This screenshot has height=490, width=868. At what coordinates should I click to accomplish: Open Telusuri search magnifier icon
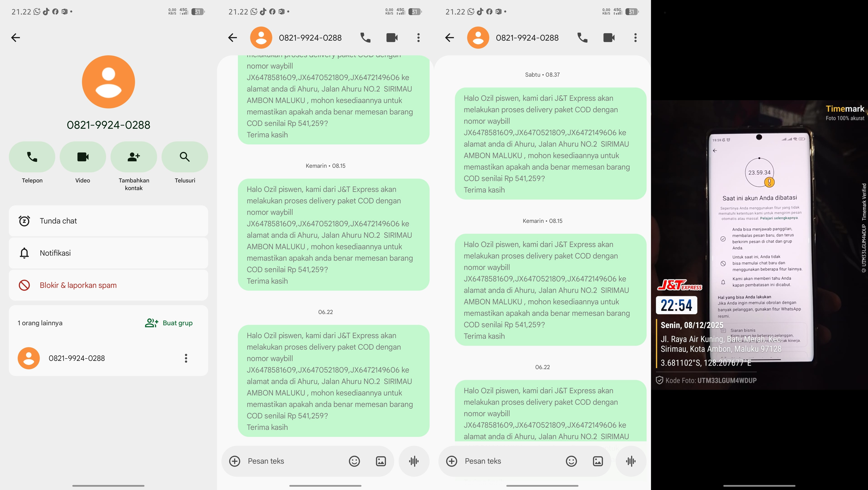[185, 157]
